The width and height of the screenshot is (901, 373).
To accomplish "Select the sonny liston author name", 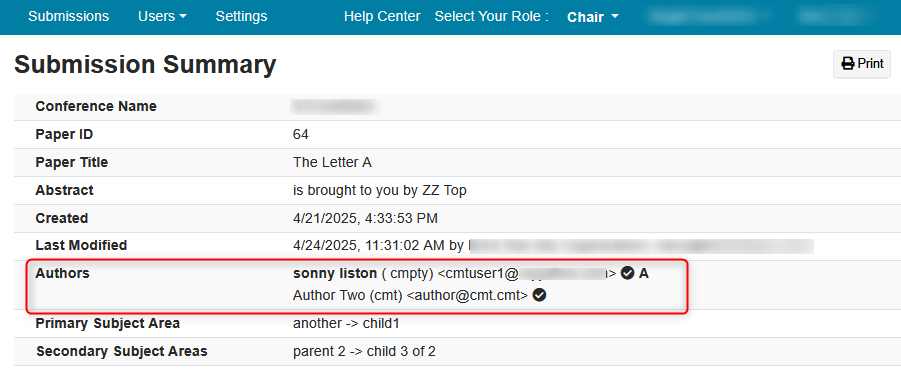I will pos(335,274).
